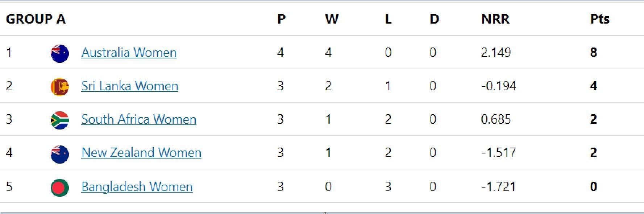Screen dimensions: 644x214
Task: Open the Sri Lanka Women team link
Action: [130, 86]
